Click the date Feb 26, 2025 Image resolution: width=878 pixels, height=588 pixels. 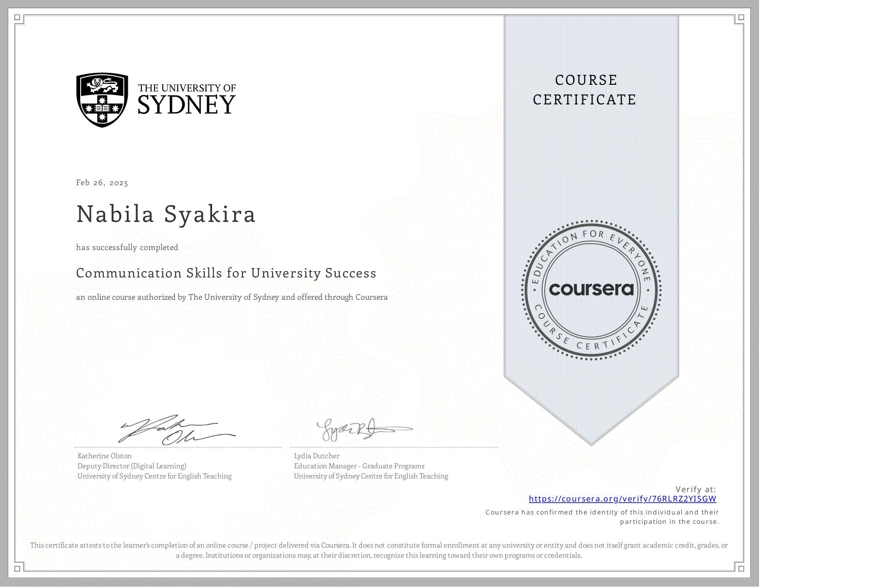click(102, 183)
